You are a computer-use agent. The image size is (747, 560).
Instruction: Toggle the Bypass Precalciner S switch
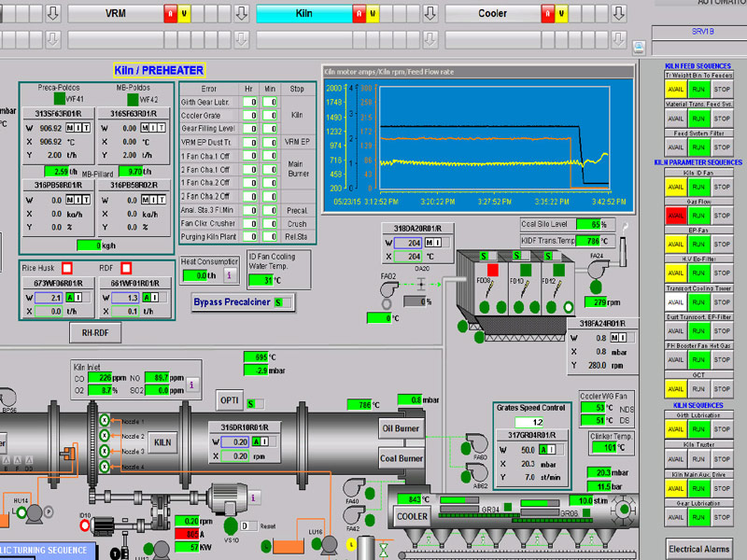click(x=277, y=302)
